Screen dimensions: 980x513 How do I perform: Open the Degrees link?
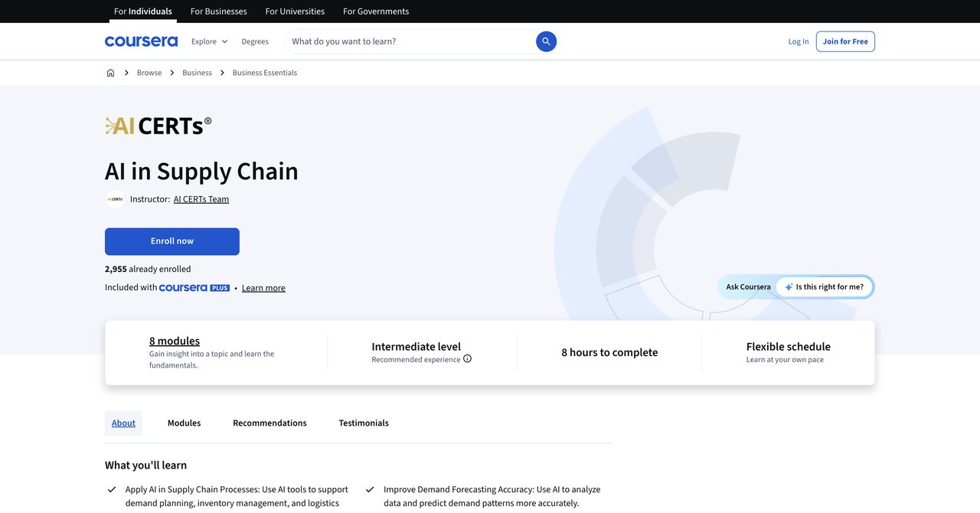255,41
